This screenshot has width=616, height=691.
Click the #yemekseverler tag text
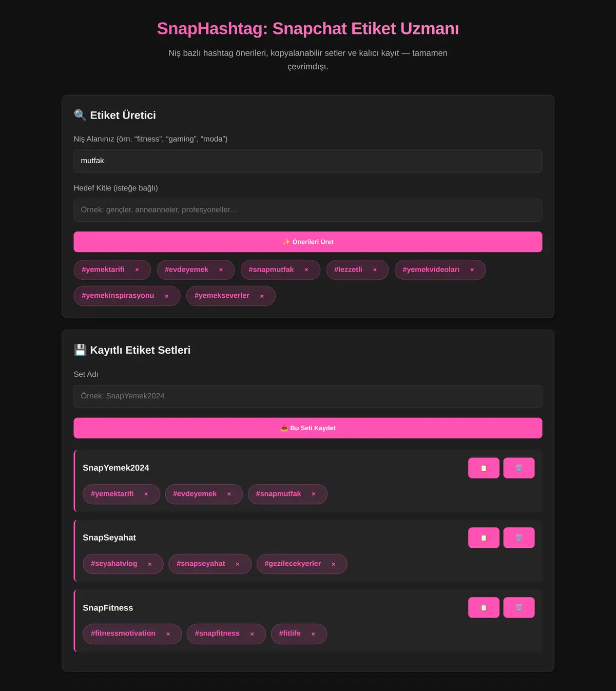coord(222,296)
